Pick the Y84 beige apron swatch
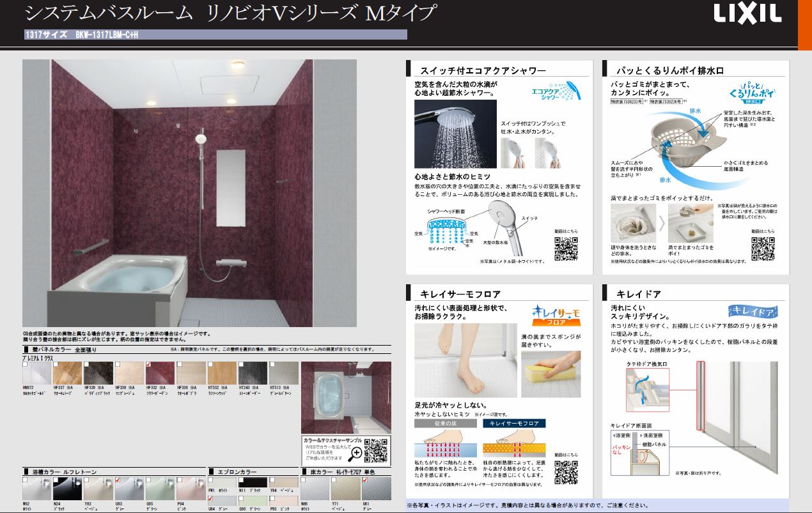The image size is (812, 513). pyautogui.click(x=284, y=482)
